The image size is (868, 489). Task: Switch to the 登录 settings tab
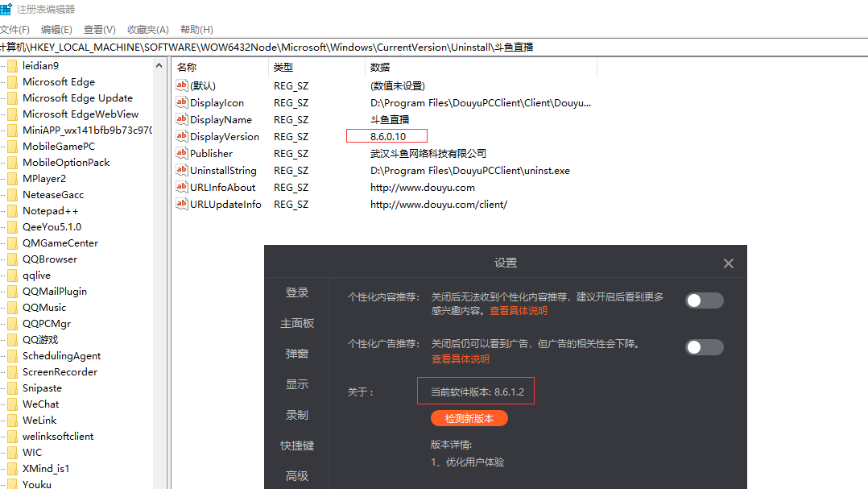pyautogui.click(x=296, y=292)
